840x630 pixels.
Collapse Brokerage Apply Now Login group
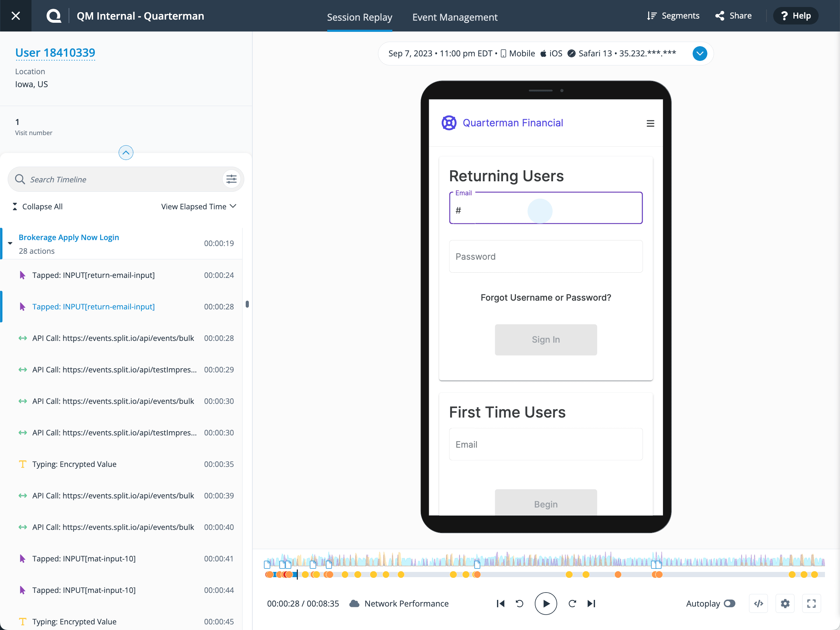10,243
